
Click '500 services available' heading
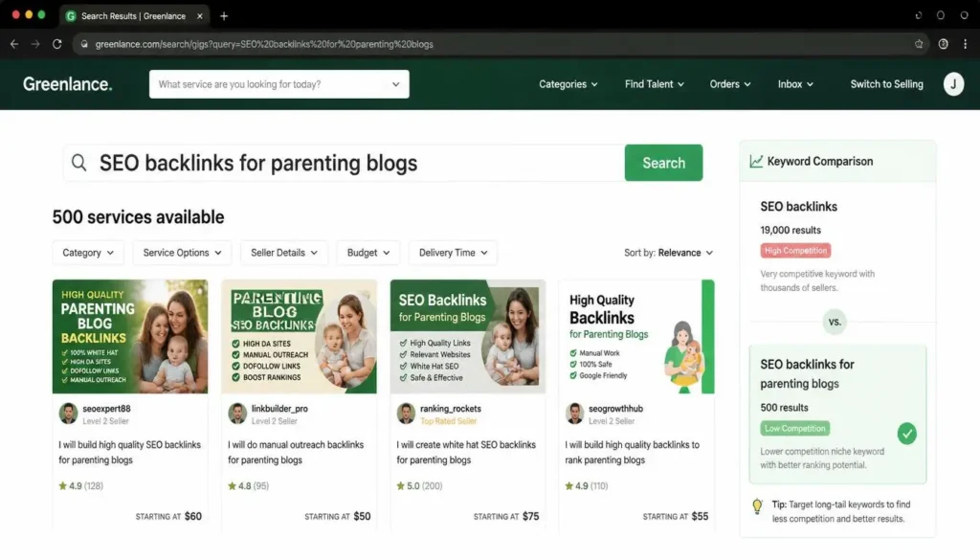138,217
